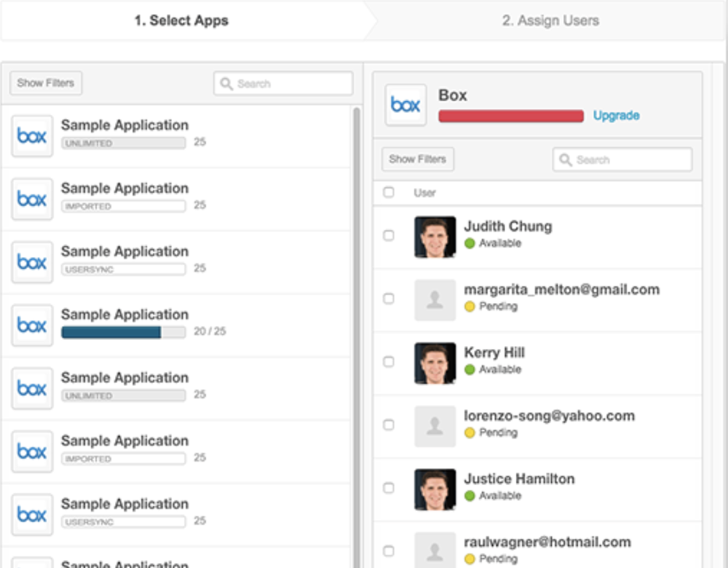Click the box icon of the upper IMPORTED application
Screen dimensions: 728x568
point(32,199)
